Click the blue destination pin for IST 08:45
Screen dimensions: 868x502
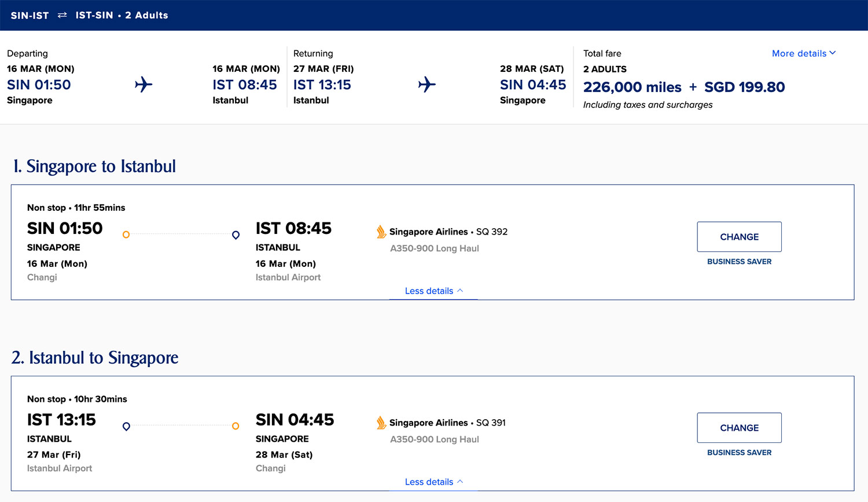236,235
